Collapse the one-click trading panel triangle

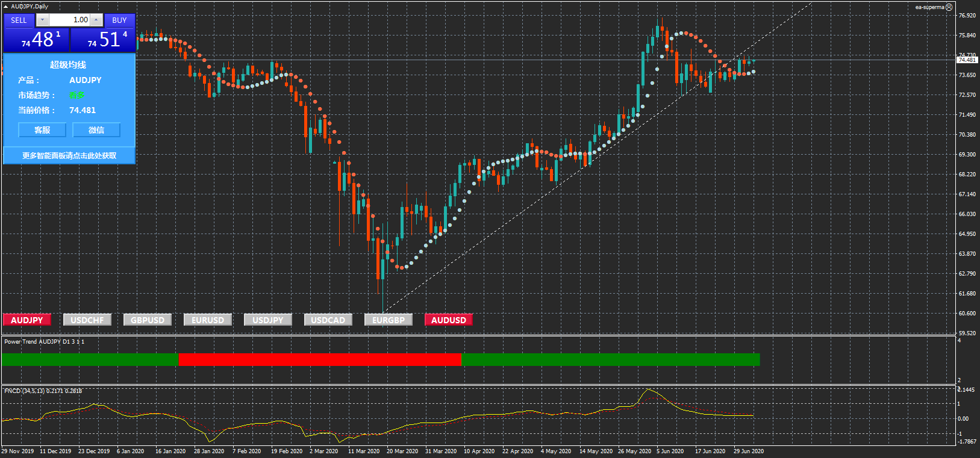[6, 7]
